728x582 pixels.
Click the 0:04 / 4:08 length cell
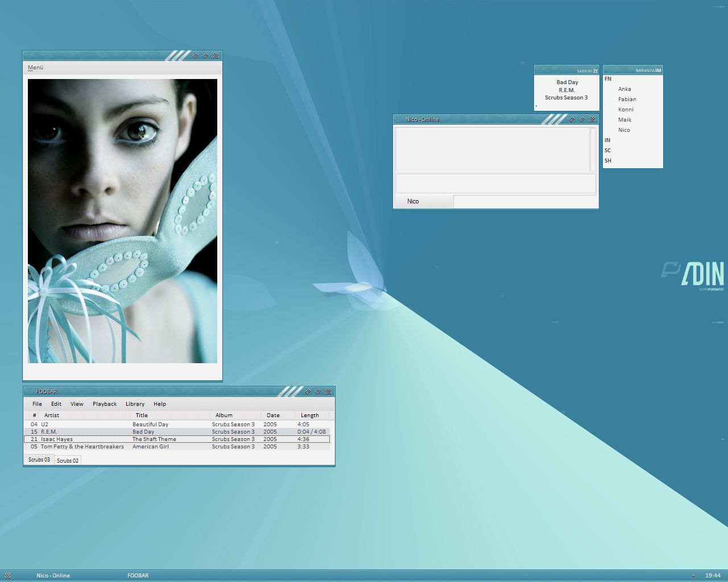tap(312, 432)
